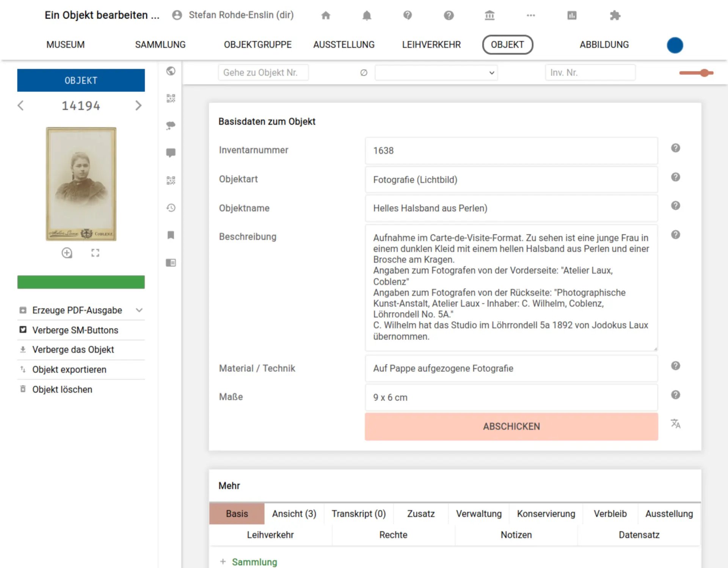Go to the home icon in header

click(326, 15)
